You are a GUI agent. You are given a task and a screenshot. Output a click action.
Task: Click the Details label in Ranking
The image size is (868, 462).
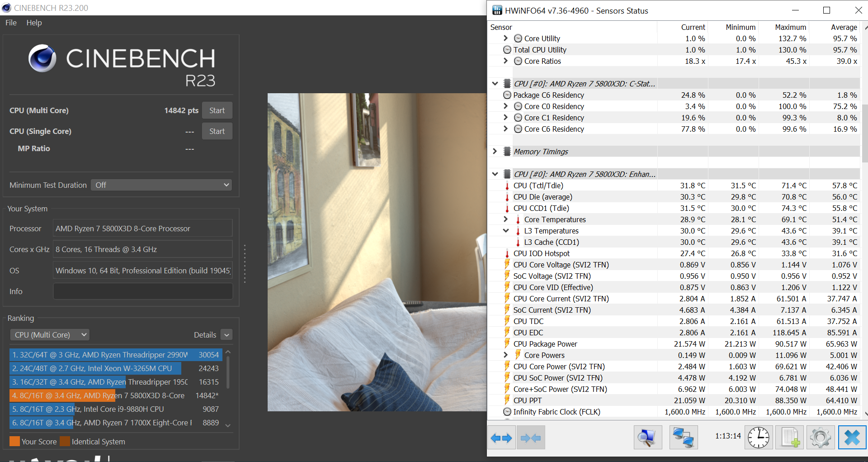205,335
